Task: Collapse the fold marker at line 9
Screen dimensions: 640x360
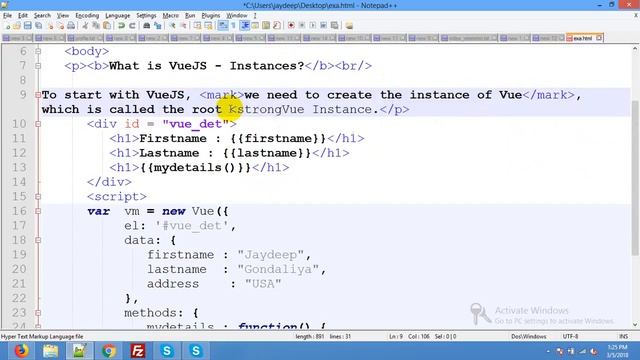Action: (38, 95)
